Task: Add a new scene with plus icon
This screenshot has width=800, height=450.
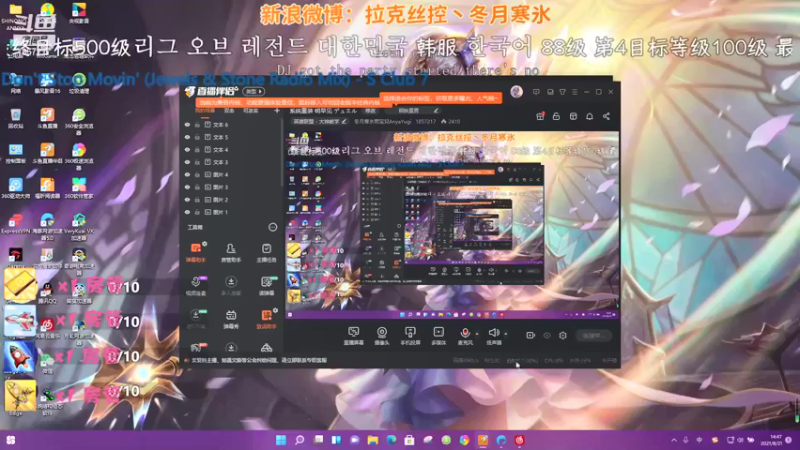Action: tap(277, 111)
